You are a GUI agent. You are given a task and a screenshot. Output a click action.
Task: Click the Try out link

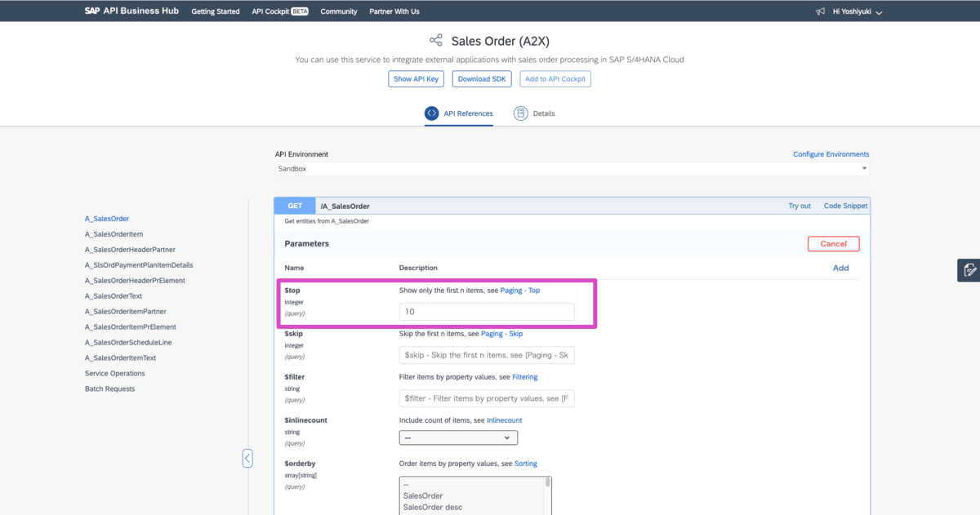point(800,206)
